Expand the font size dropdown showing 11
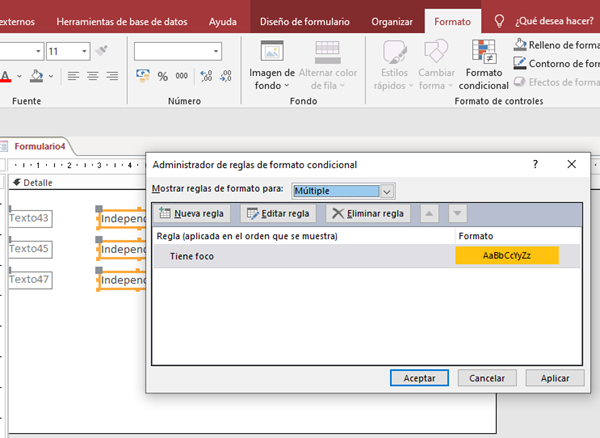The height and width of the screenshot is (438, 600). pyautogui.click(x=83, y=51)
